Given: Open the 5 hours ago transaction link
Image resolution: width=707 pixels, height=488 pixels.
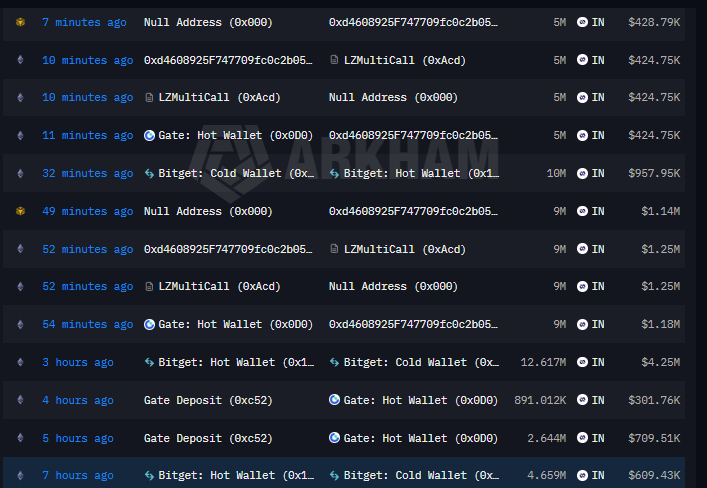Looking at the screenshot, I should coord(78,438).
